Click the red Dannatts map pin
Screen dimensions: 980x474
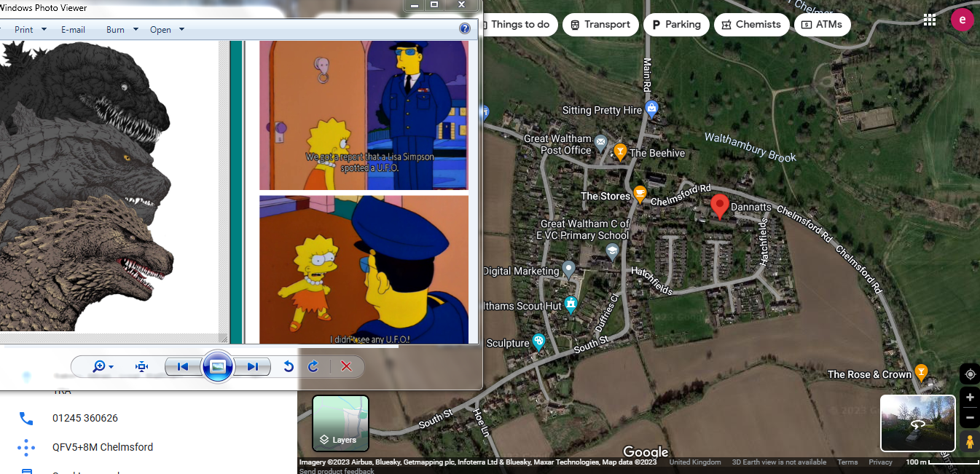[719, 207]
